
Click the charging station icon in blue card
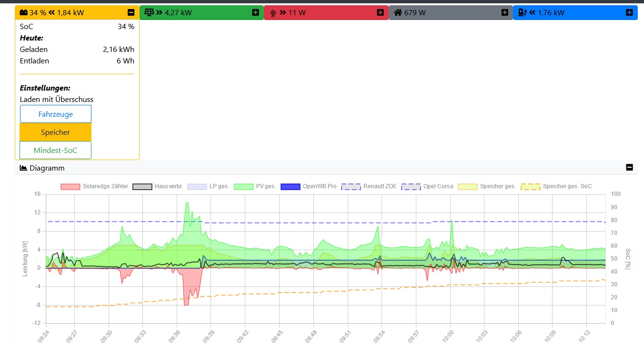(523, 12)
